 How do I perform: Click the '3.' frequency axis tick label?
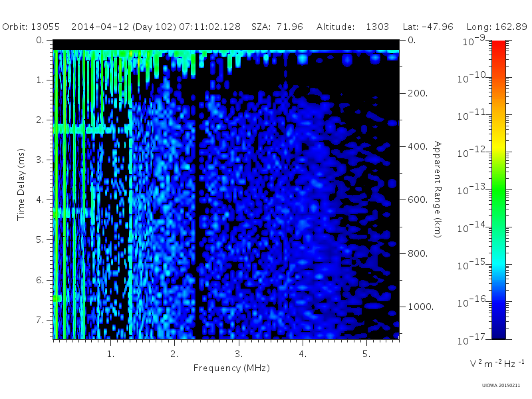tap(239, 354)
